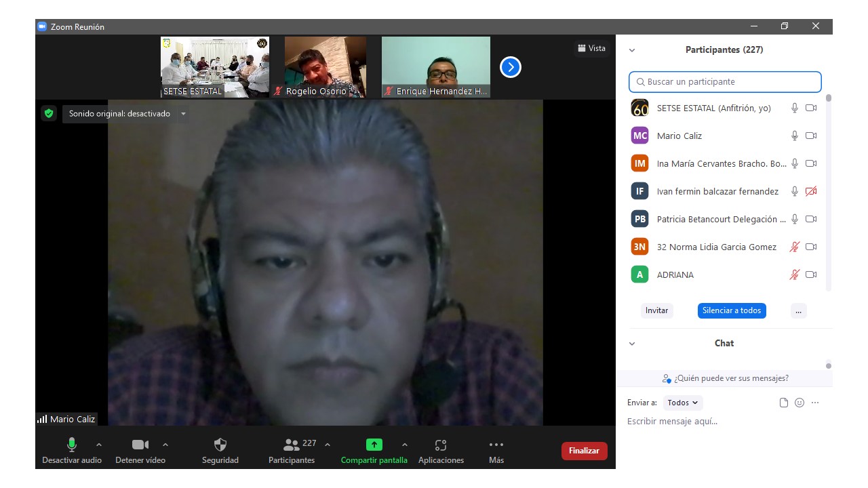The image size is (868, 488).
Task: Open share options arrow beside Compartir pantalla
Action: pos(405,445)
